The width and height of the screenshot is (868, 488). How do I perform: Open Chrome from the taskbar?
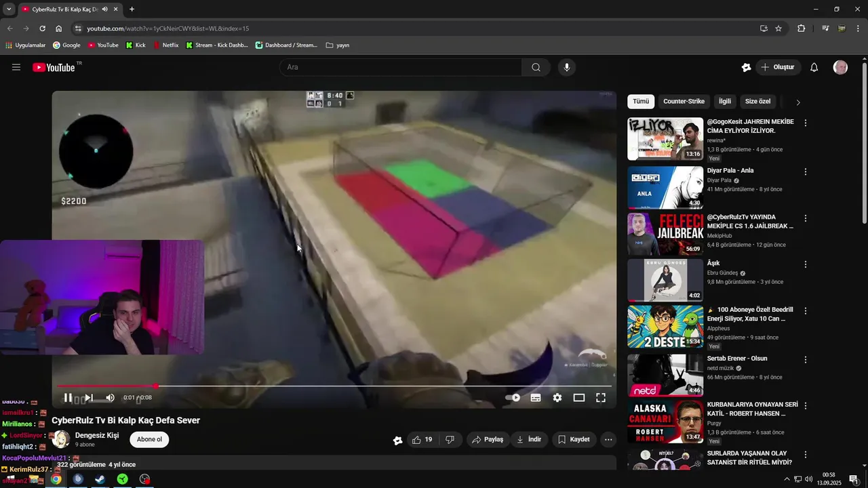(56, 479)
